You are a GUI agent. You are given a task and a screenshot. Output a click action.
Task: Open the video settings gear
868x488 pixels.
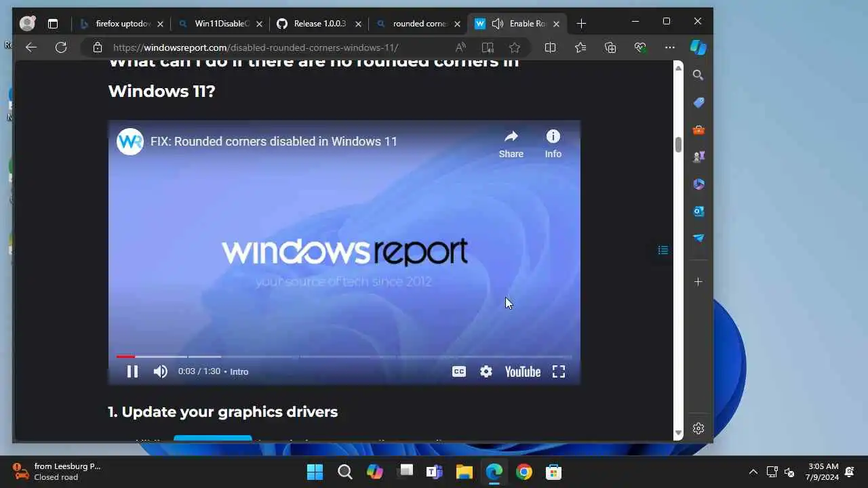pyautogui.click(x=486, y=371)
